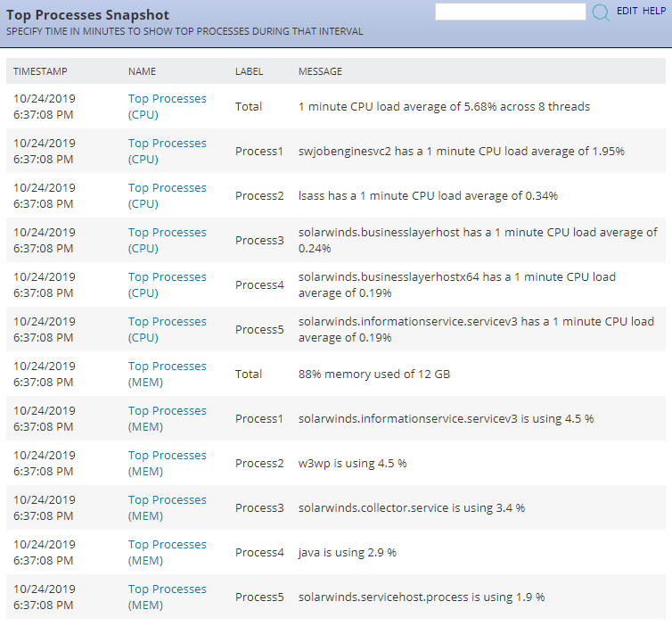Viewport: 672px width, 626px height.
Task: Select the 88% memory used of 12 GB message
Action: point(374,374)
